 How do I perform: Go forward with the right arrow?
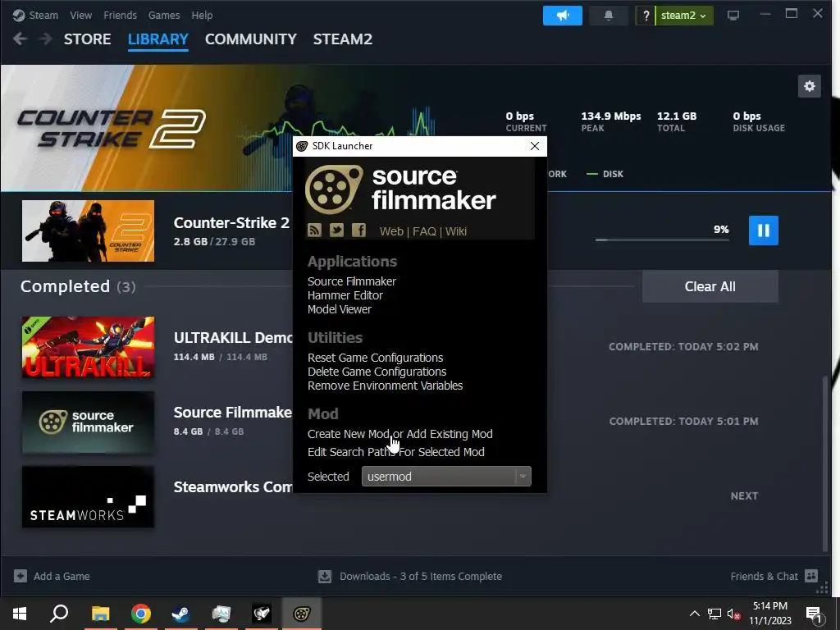point(46,39)
